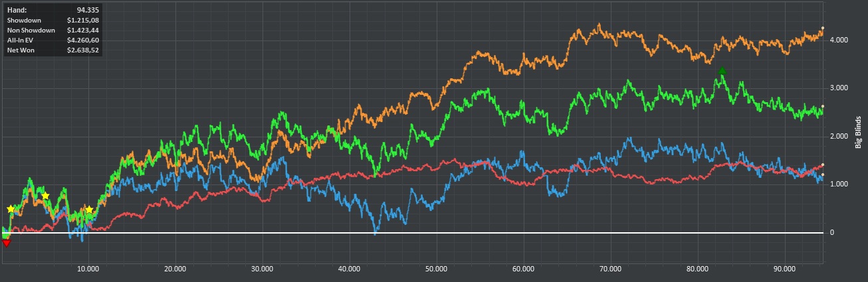Click the Net Won value $2.638,52

click(82, 50)
